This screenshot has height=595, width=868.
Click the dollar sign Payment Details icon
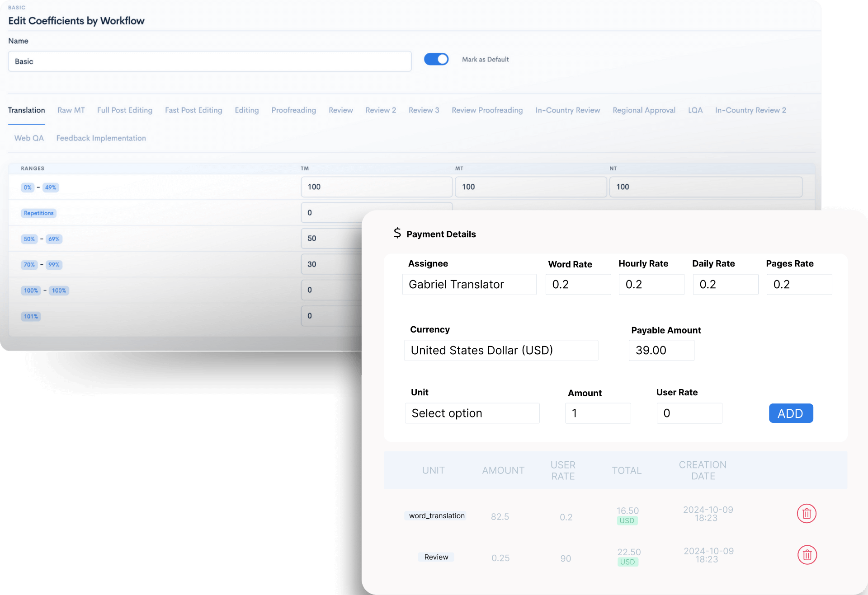(397, 233)
